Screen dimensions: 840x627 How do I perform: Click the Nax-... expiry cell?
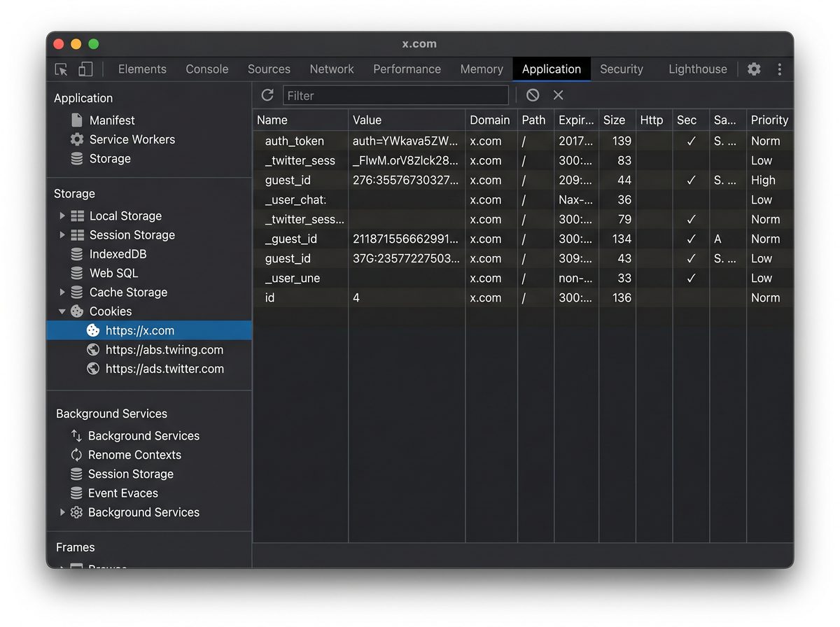(575, 200)
